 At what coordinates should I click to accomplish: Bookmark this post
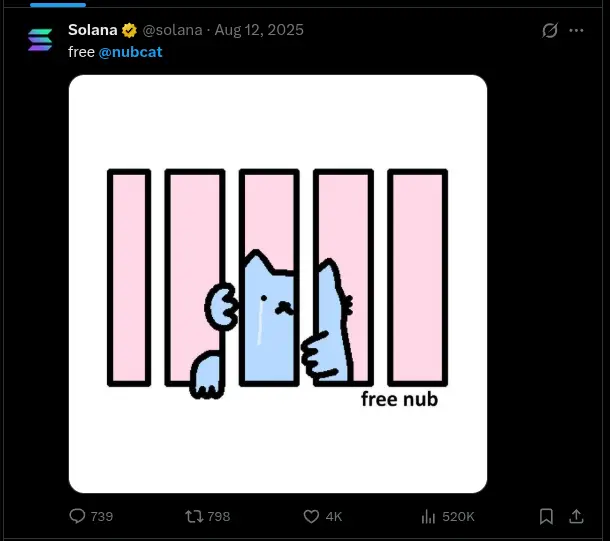pyautogui.click(x=546, y=516)
